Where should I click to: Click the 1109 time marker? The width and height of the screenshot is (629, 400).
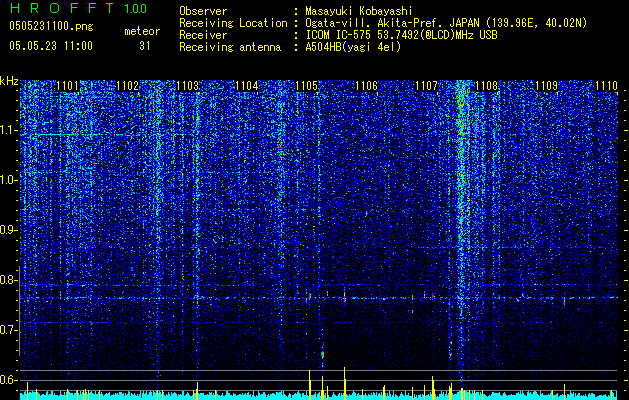pos(546,86)
